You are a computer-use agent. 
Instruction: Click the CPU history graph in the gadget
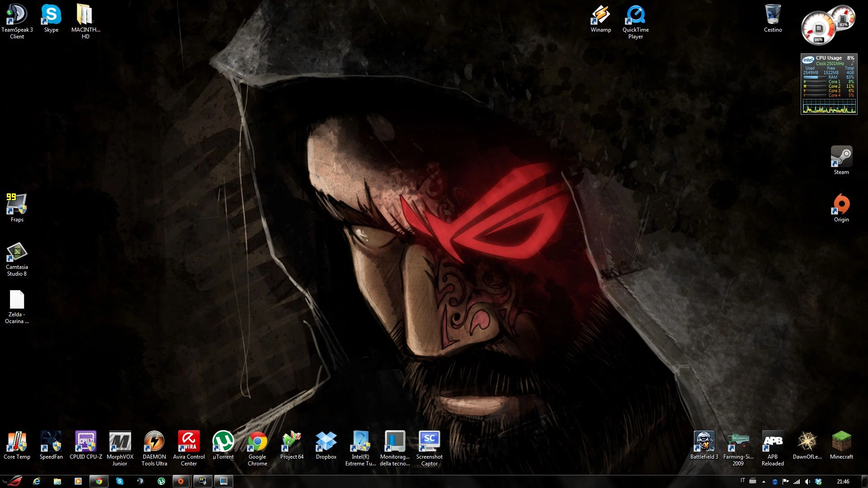click(829, 106)
